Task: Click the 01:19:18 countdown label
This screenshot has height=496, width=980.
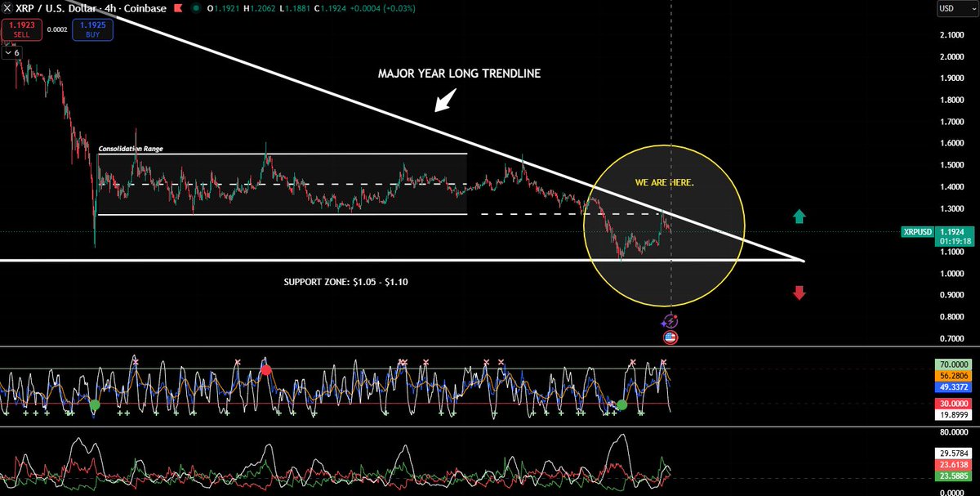Action: pos(955,243)
